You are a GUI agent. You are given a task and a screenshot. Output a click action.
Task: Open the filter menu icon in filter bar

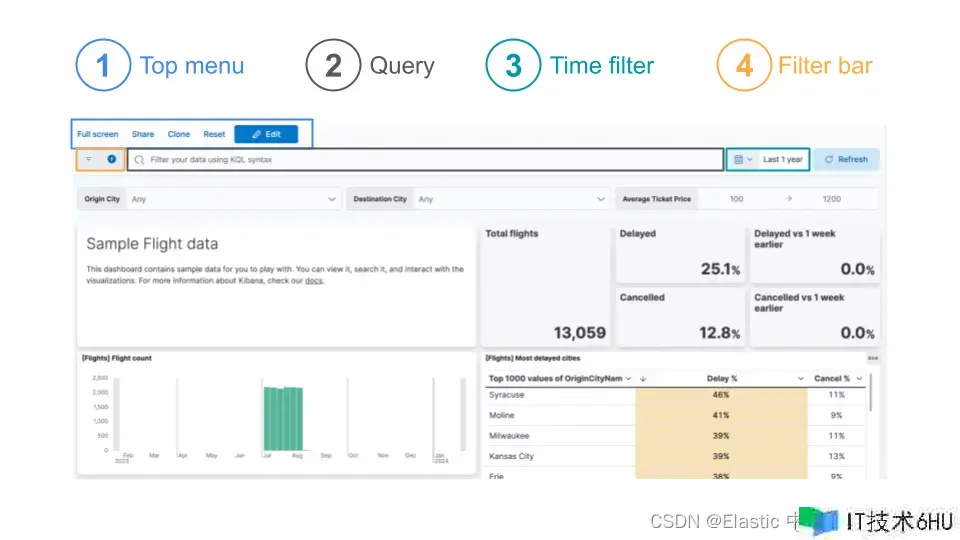pos(89,159)
